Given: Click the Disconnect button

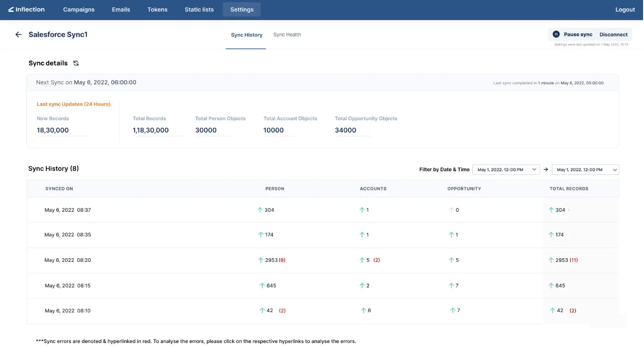Looking at the screenshot, I should coord(613,34).
